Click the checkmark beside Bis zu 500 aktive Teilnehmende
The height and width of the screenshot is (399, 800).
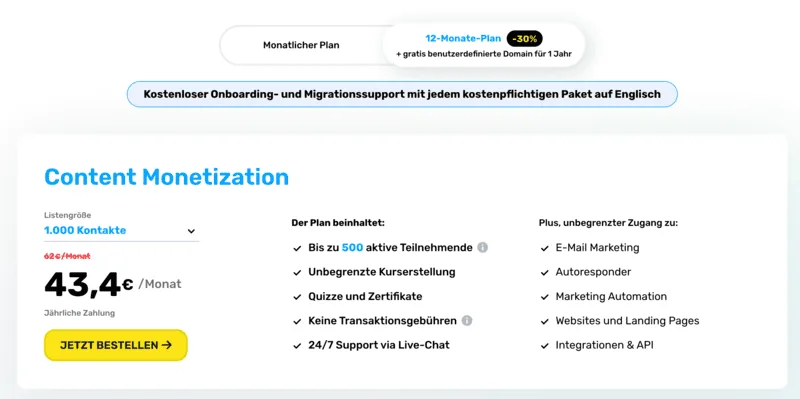tap(297, 248)
